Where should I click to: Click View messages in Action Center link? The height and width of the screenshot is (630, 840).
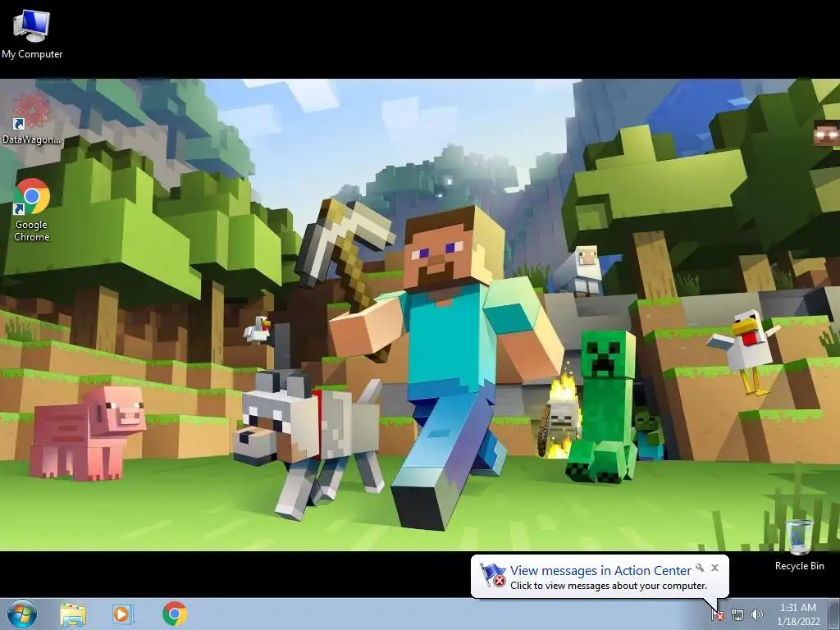point(600,571)
